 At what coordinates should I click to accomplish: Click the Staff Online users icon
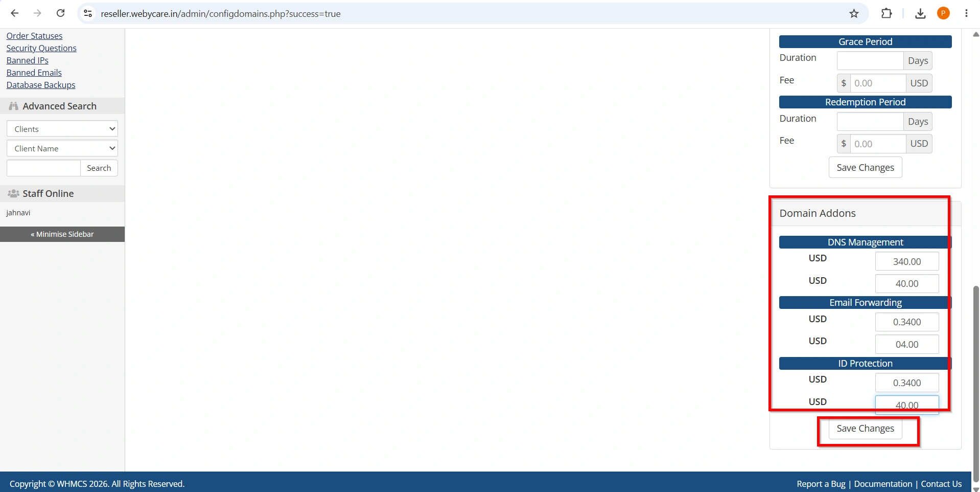click(13, 193)
